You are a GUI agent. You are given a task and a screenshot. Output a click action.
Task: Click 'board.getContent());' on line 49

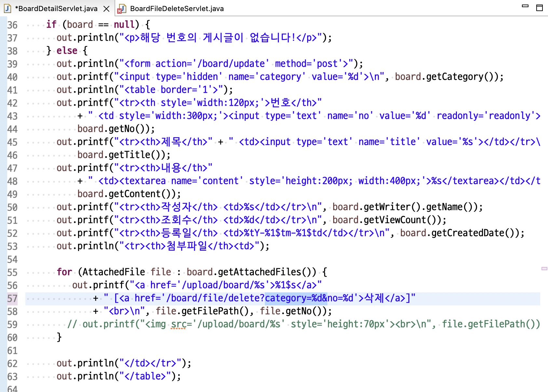[129, 194]
